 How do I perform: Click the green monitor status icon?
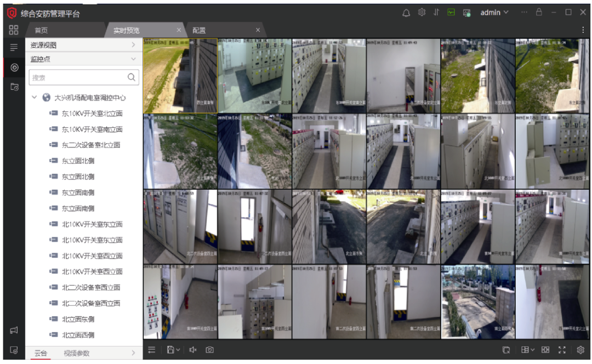tap(451, 13)
